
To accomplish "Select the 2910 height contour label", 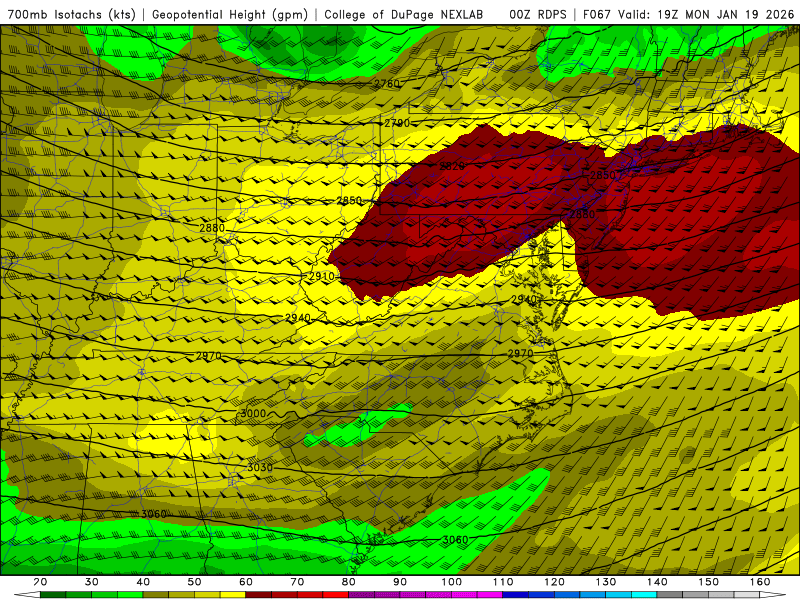I will [x=322, y=276].
